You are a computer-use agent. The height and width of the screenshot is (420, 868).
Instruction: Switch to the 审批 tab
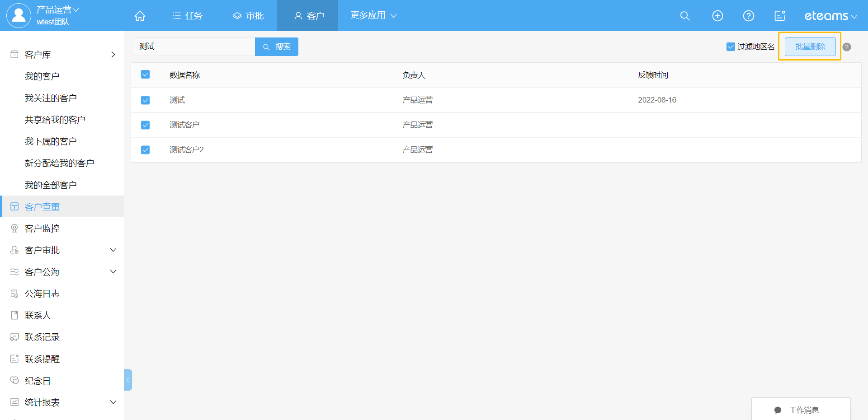point(248,16)
